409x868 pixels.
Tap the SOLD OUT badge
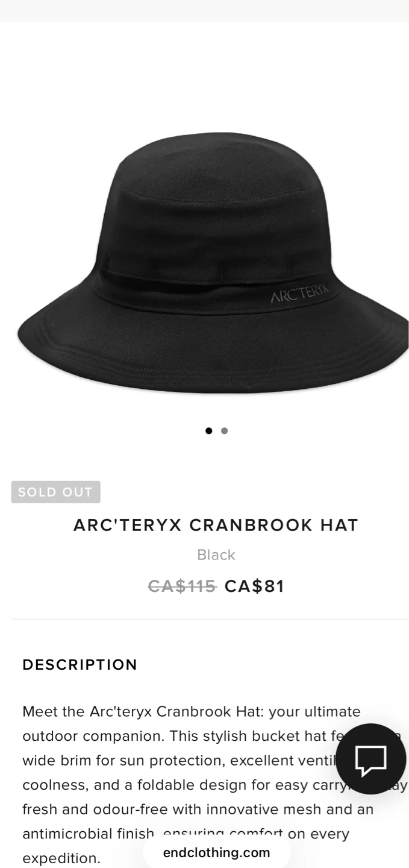click(x=55, y=492)
